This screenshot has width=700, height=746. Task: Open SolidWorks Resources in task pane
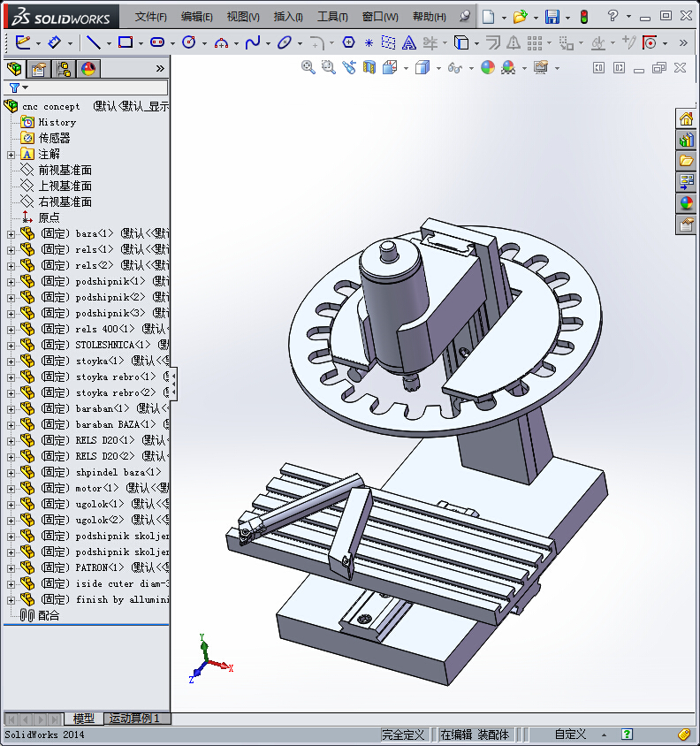(686, 118)
